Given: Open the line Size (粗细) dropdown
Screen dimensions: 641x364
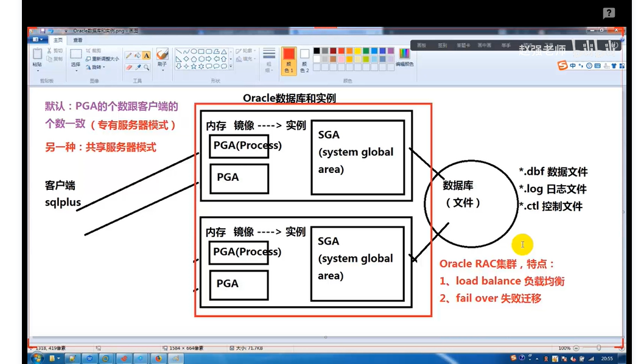Looking at the screenshot, I should pos(268,60).
